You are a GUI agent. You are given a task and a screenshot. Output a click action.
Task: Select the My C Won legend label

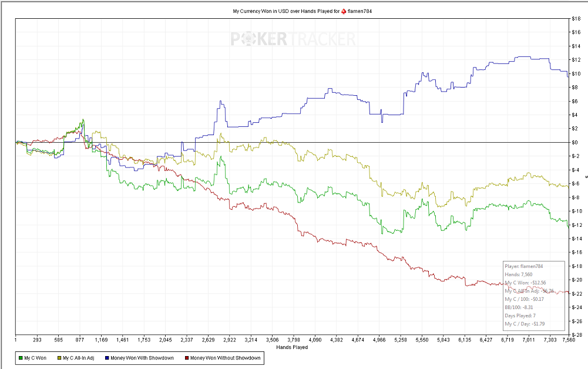[x=35, y=358]
